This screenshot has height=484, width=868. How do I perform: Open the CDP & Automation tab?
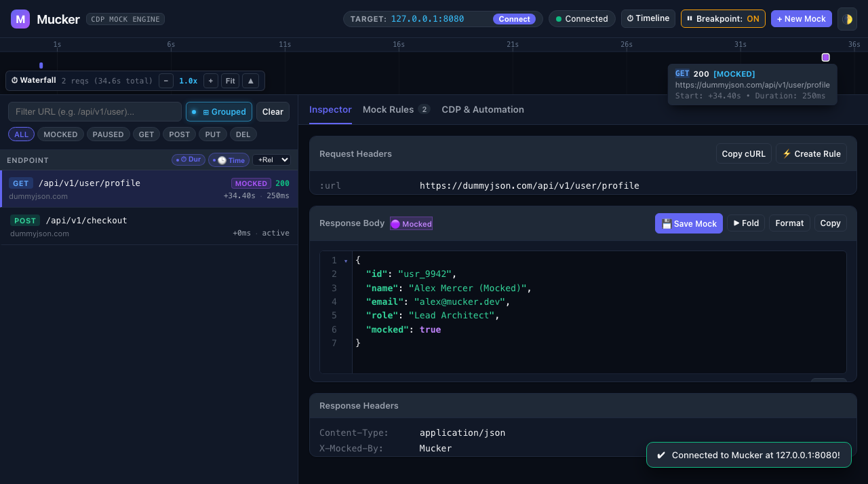coord(483,109)
